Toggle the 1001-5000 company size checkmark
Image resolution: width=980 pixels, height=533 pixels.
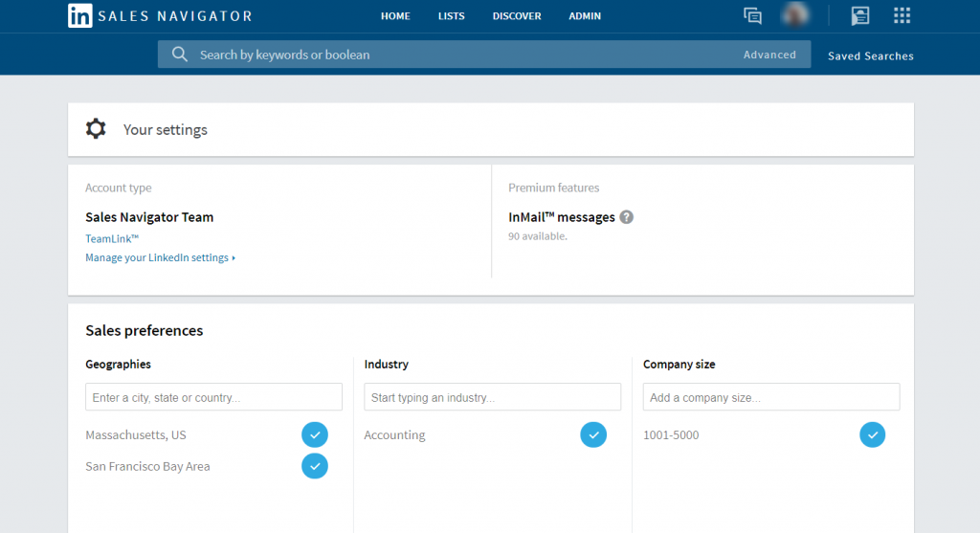872,434
